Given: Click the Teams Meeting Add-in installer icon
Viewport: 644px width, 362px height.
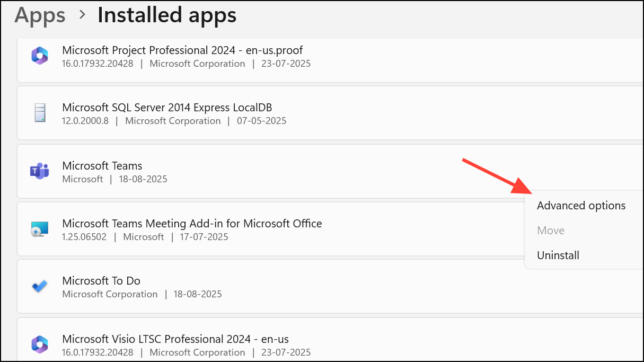Looking at the screenshot, I should (40, 229).
